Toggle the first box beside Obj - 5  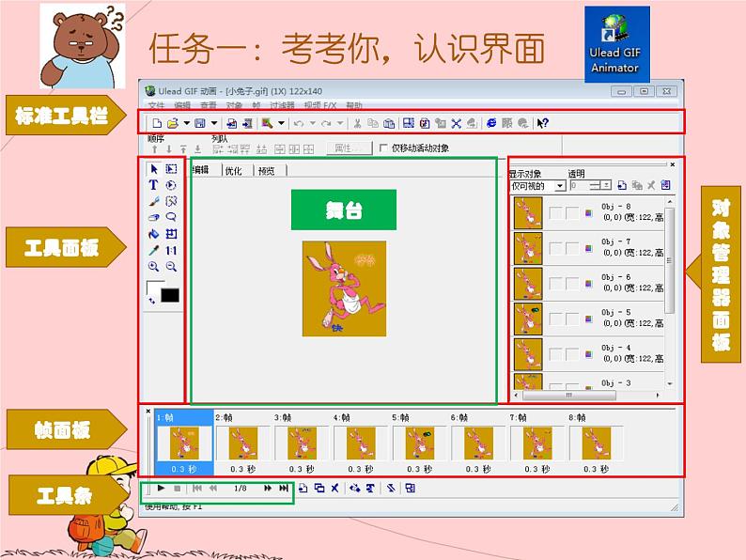(x=555, y=319)
